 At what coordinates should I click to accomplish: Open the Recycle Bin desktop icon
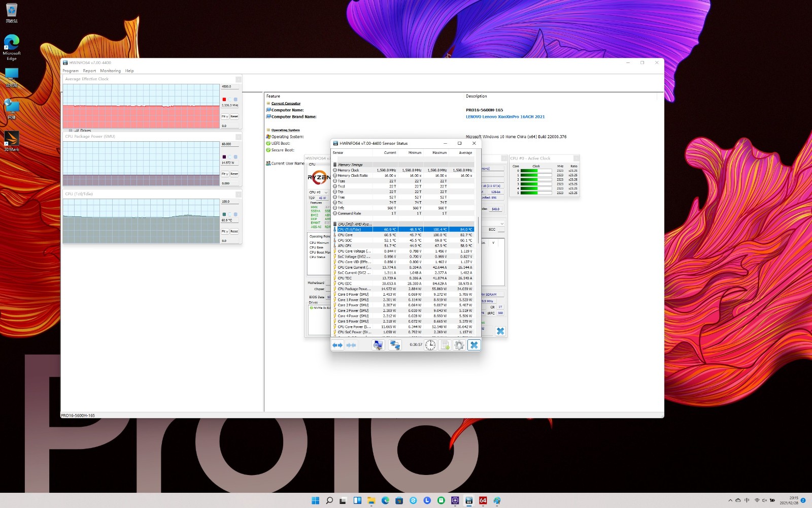tap(12, 13)
